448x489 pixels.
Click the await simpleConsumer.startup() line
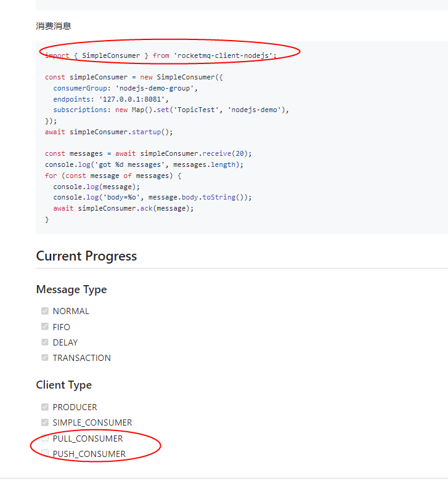[108, 132]
